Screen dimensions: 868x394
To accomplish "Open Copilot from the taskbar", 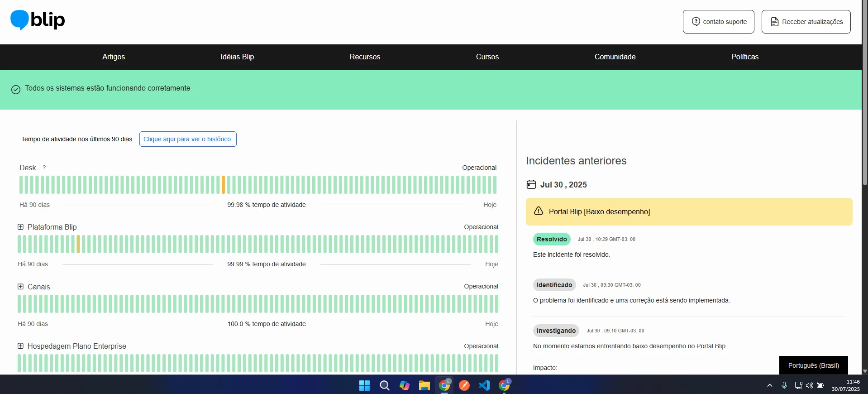I will [x=405, y=385].
